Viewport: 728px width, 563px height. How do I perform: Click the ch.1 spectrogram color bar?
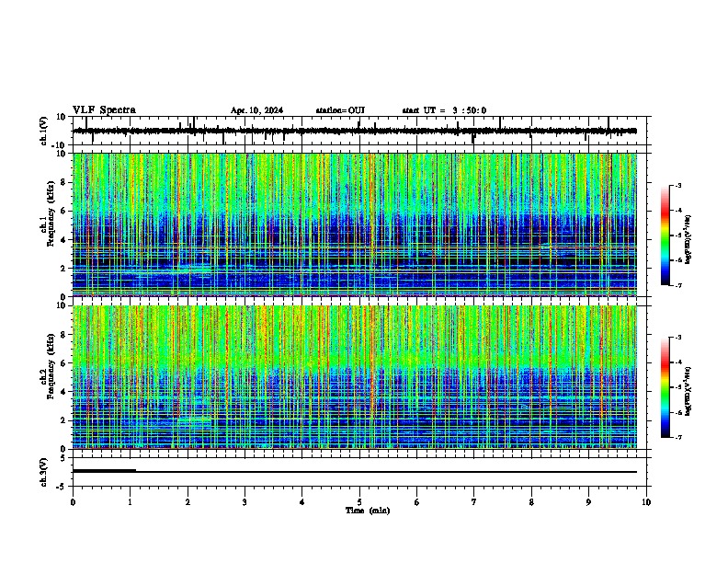(x=665, y=236)
